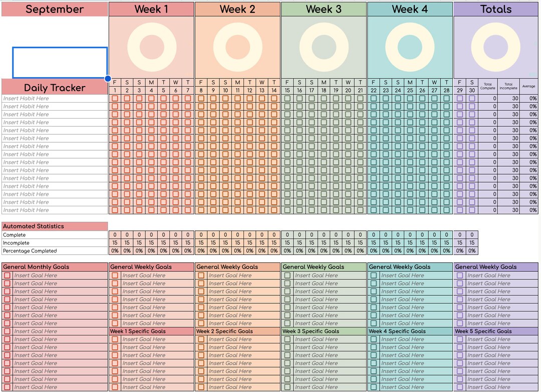
Task: Tick the first checkbox under September 22
Action: pos(373,99)
